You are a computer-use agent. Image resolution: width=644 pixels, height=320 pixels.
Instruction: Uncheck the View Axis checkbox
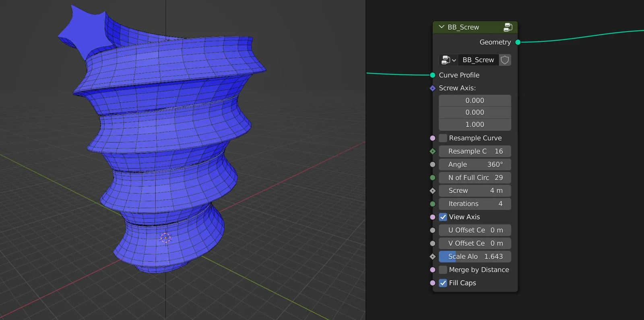(x=443, y=217)
